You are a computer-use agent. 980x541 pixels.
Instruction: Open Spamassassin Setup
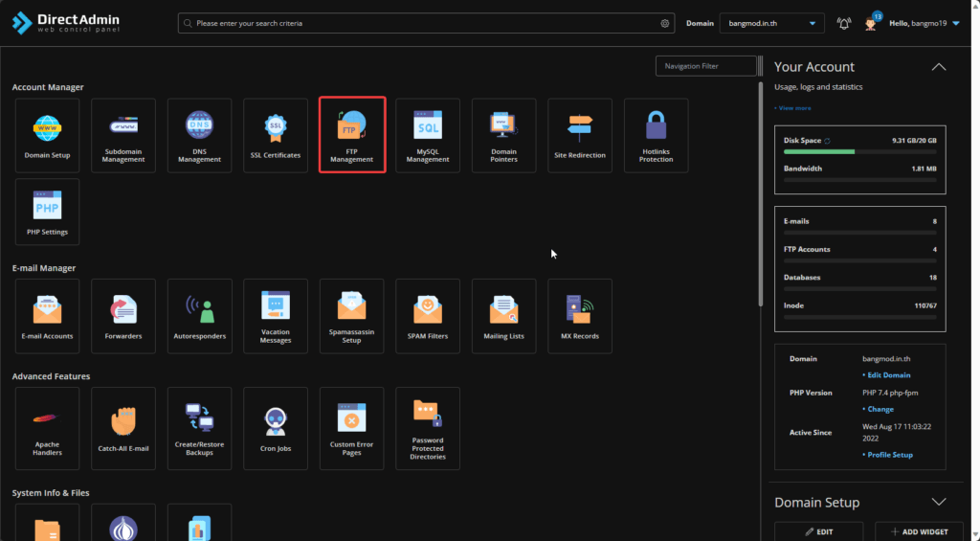tap(351, 315)
